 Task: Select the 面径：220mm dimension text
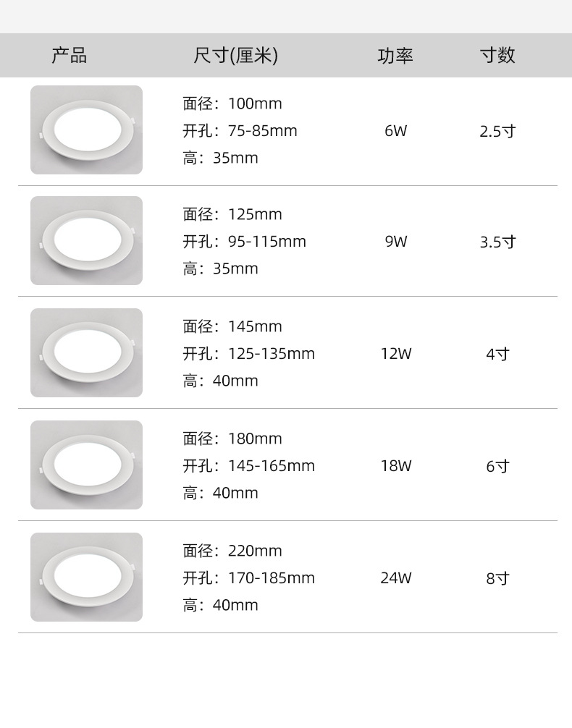click(232, 551)
